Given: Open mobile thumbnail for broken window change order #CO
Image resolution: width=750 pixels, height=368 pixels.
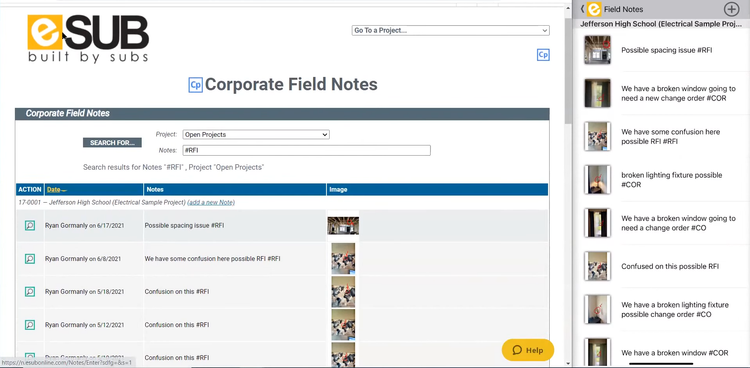Looking at the screenshot, I should pyautogui.click(x=597, y=223).
